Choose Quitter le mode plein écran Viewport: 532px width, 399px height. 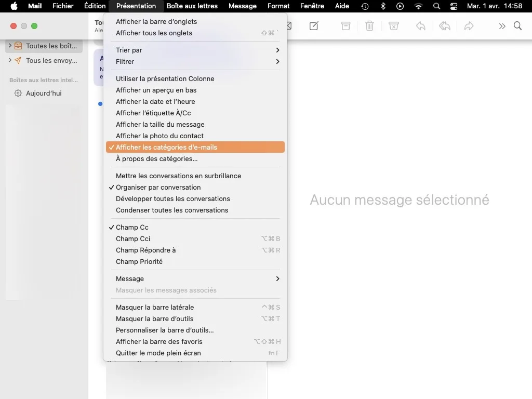tap(195, 353)
